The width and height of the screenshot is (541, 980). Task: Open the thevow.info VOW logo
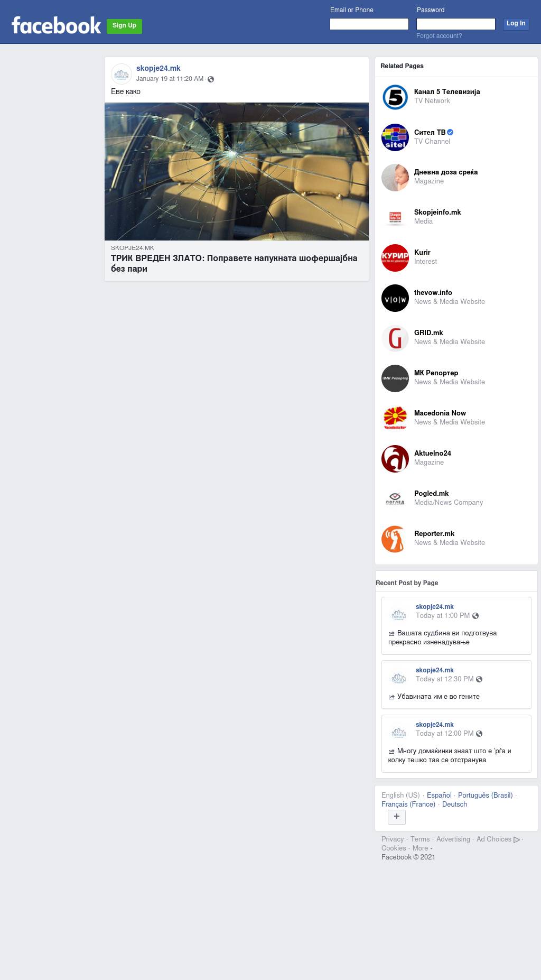(395, 298)
